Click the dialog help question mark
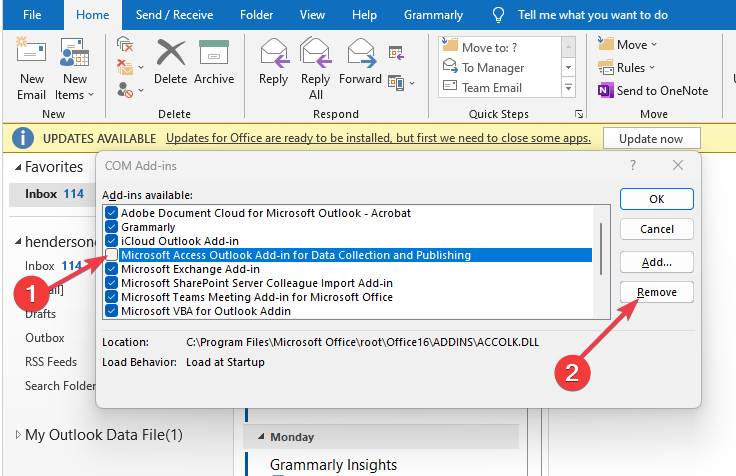 [x=633, y=165]
